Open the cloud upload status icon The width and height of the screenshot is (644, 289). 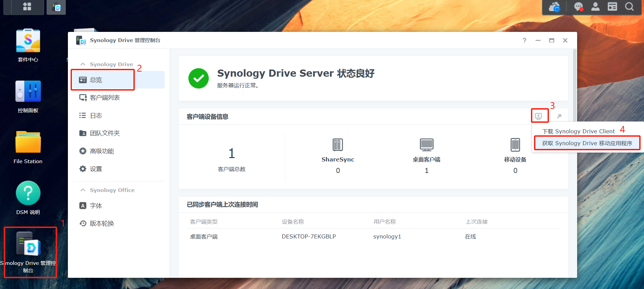point(554,7)
